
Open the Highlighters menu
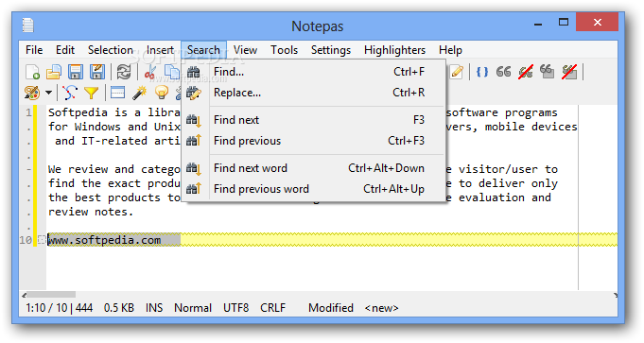pyautogui.click(x=394, y=50)
